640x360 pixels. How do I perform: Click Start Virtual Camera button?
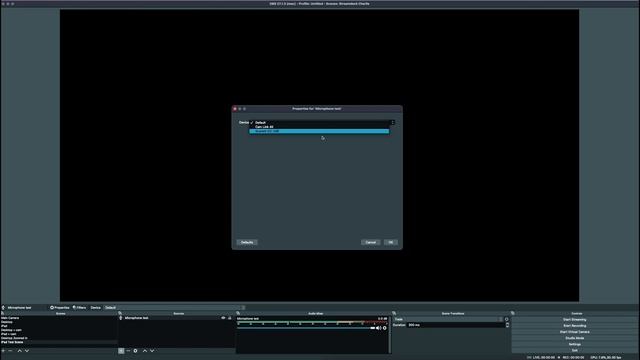[x=575, y=332]
